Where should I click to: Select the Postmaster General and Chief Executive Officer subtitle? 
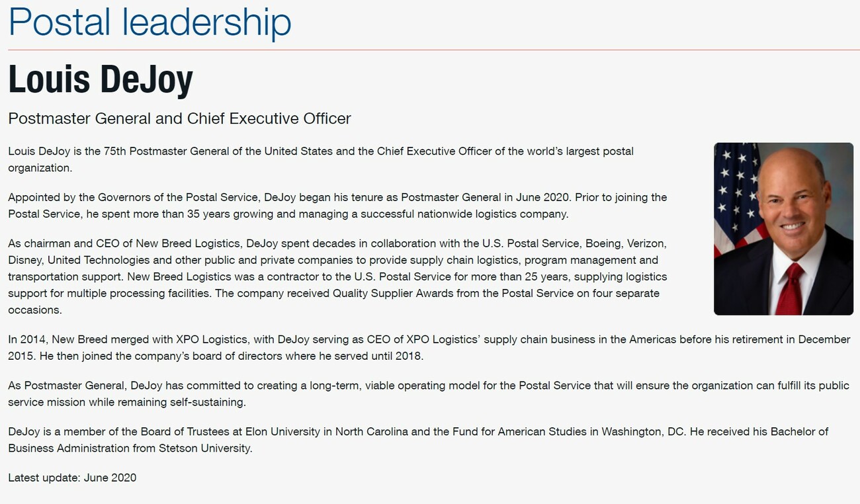(x=179, y=118)
